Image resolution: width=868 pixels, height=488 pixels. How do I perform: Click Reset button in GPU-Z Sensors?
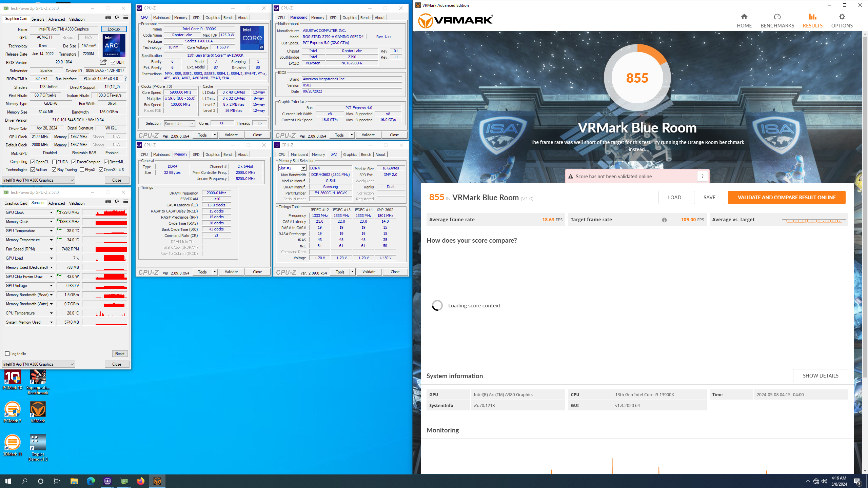120,353
